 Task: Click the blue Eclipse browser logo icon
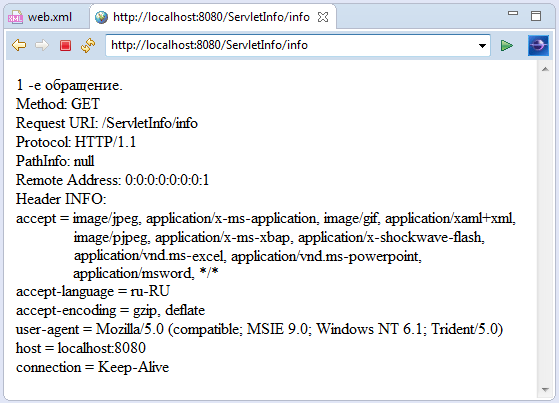pos(538,45)
